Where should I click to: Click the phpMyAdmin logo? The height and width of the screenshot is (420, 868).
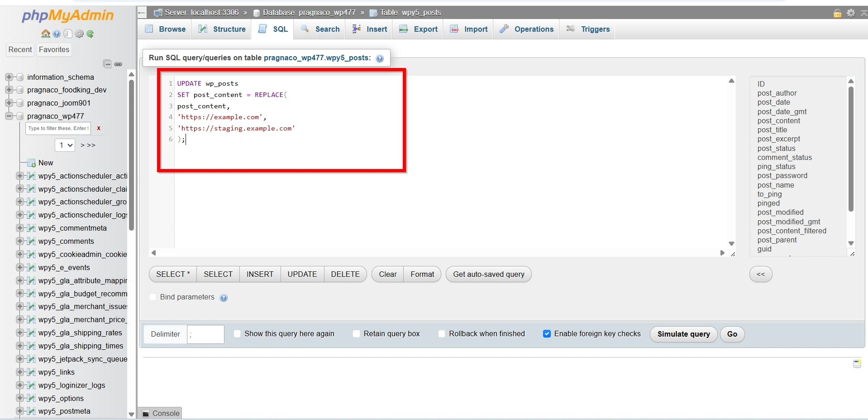tap(67, 16)
